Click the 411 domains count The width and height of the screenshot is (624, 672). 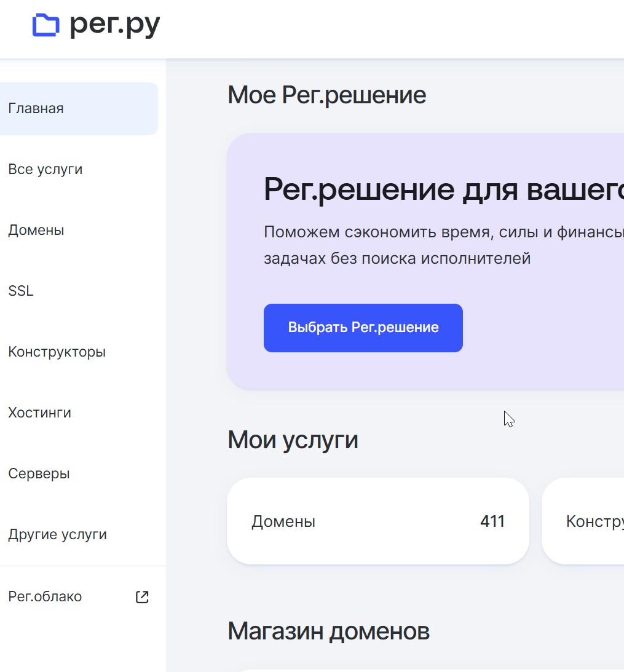click(492, 521)
